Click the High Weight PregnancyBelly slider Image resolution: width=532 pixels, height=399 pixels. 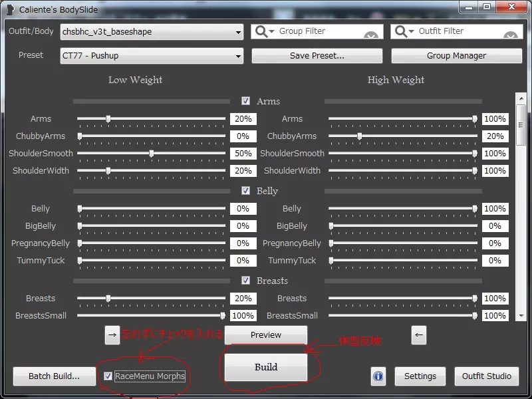pyautogui.click(x=403, y=243)
